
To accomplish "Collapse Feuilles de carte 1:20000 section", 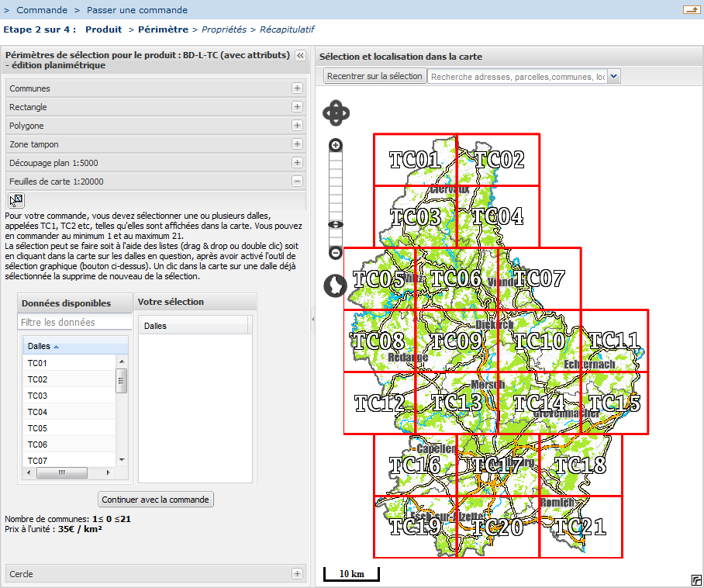I will pyautogui.click(x=297, y=182).
